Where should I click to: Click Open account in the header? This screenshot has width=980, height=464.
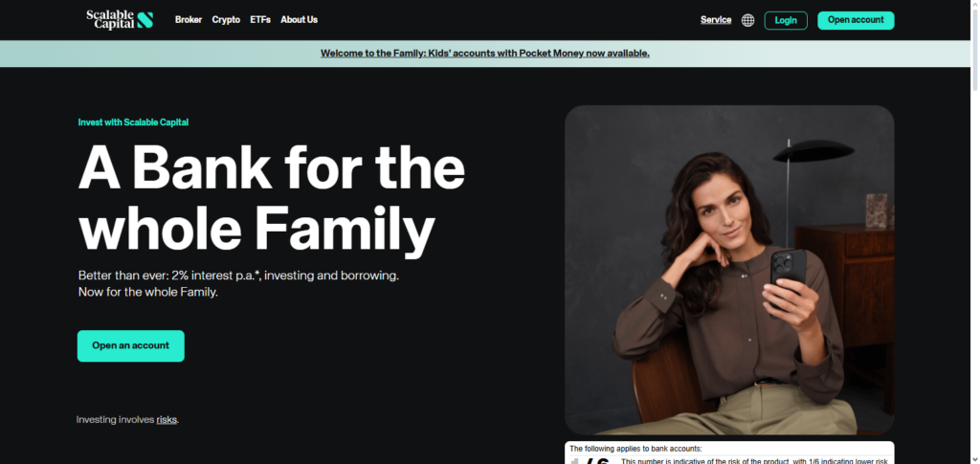[x=856, y=20]
